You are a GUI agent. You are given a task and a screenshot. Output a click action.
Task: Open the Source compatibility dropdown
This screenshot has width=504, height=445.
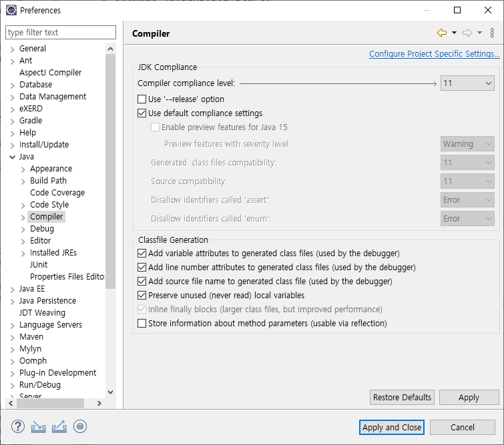(467, 181)
